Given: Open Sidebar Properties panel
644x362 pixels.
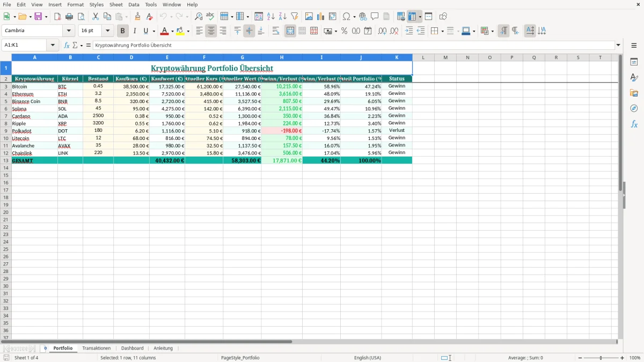Looking at the screenshot, I should point(634,62).
